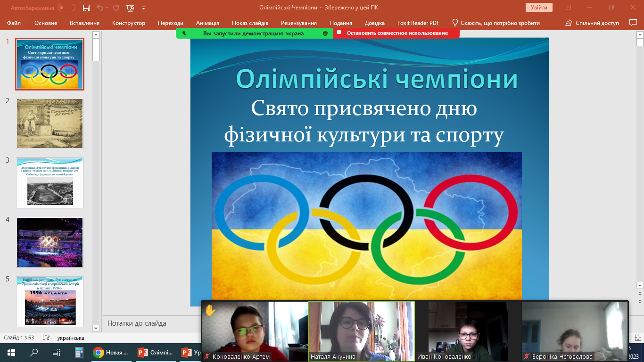
Task: Save the presentation with the floppy disk icon
Action: 86,8
